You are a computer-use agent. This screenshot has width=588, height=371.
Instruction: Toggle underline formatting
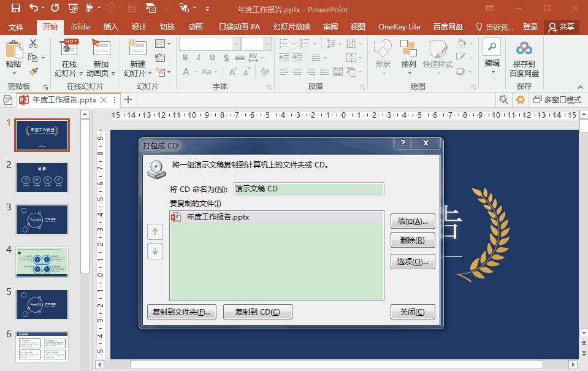coord(213,57)
